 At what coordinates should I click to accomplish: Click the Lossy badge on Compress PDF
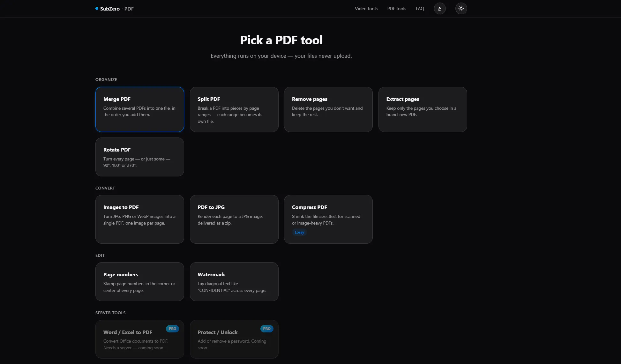[x=299, y=232]
